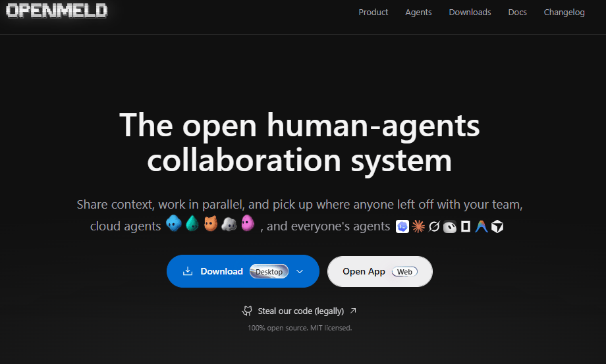The image size is (606, 364).
Task: Follow the Steal our code (legally) link
Action: (300, 311)
